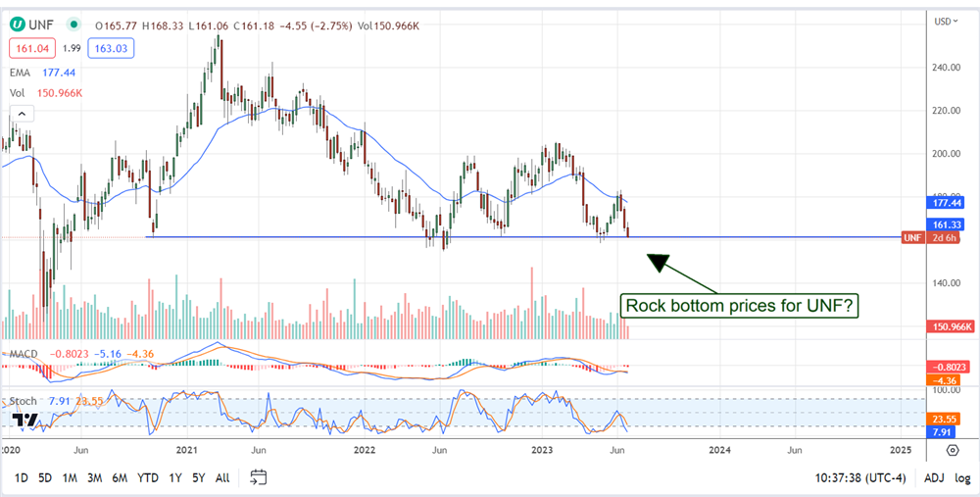Toggle ADJ dividend adjustment
Image resolution: width=980 pixels, height=497 pixels.
click(933, 478)
